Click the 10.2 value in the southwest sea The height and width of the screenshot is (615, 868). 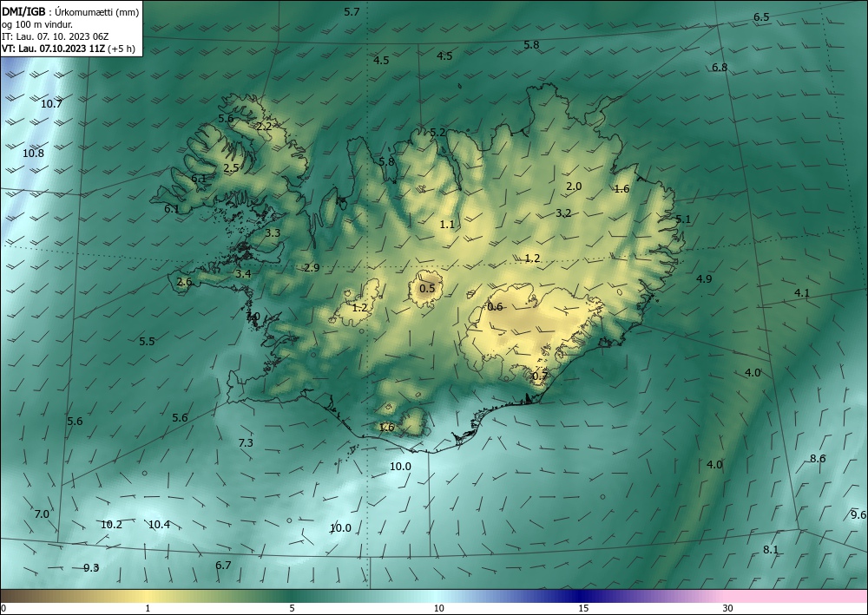pyautogui.click(x=111, y=525)
